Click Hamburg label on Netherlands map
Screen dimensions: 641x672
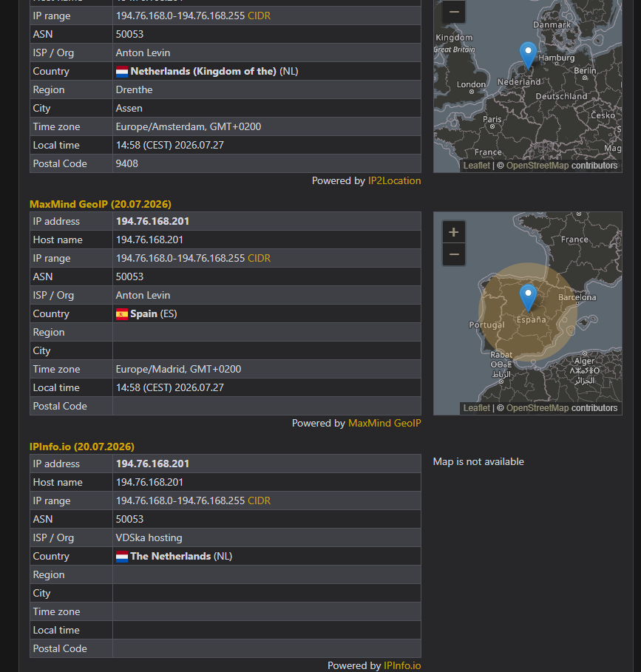tap(556, 58)
